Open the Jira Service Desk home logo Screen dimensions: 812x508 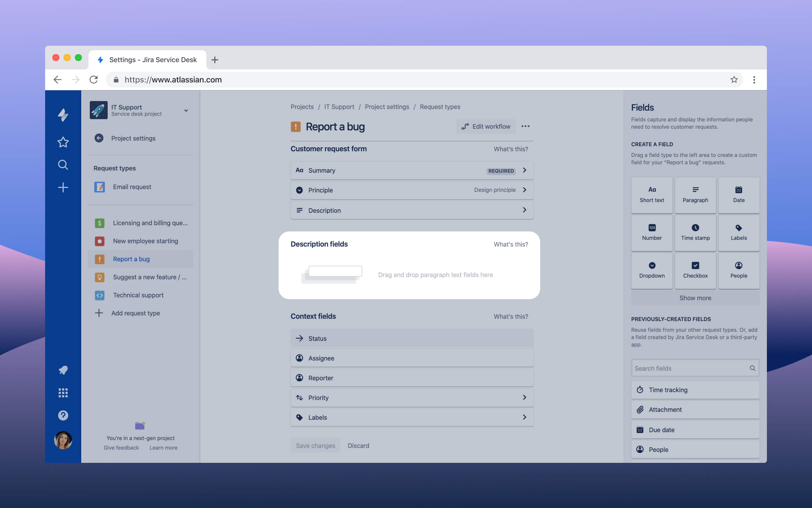(x=63, y=115)
